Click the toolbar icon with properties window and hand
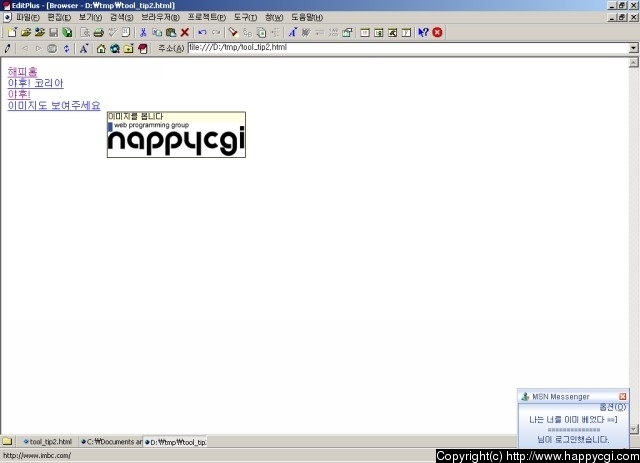The height and width of the screenshot is (463, 640). [347, 33]
